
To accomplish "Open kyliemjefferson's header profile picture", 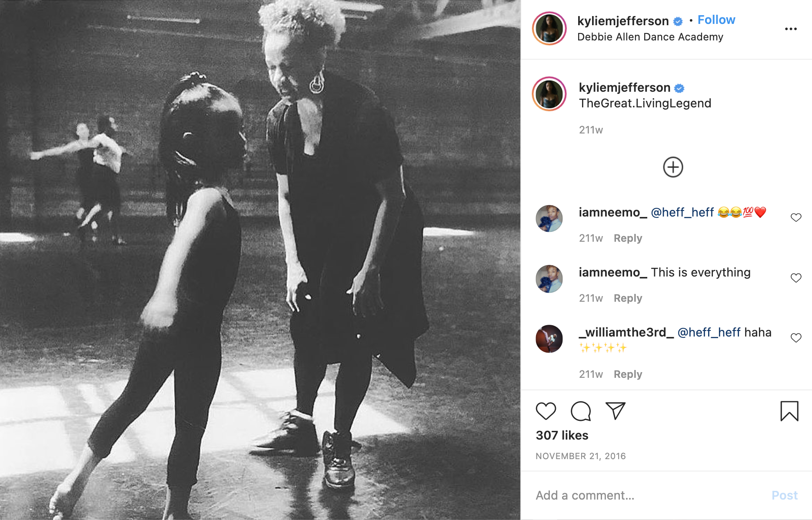I will (549, 29).
